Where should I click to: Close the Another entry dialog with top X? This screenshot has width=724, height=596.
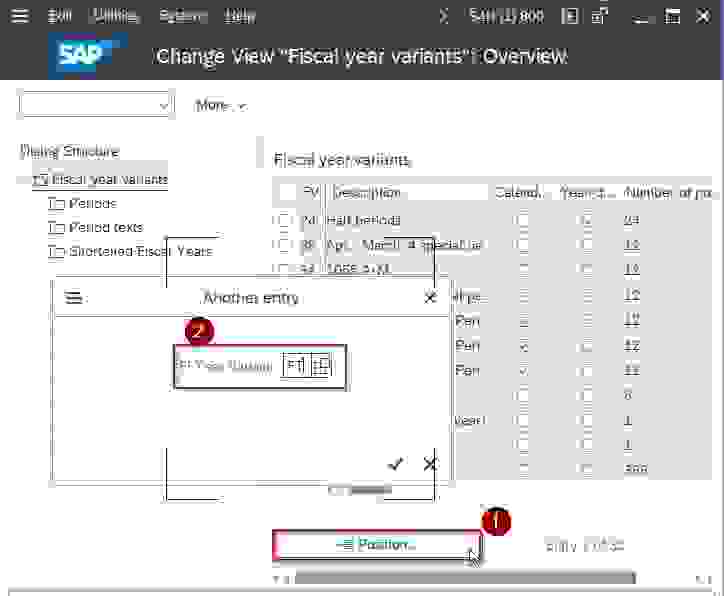[430, 298]
